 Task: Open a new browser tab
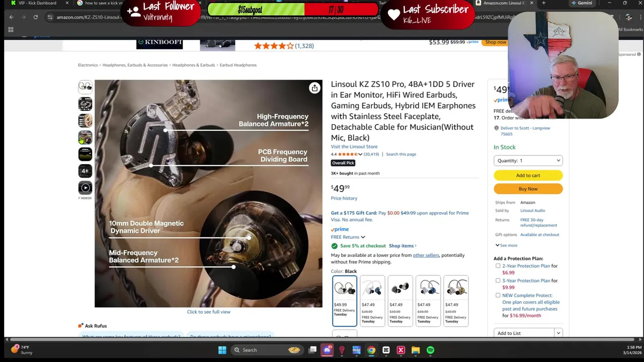pyautogui.click(x=543, y=3)
